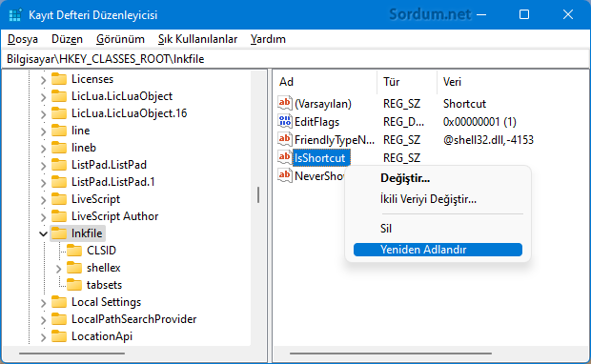Open the Düzen menu

67,39
